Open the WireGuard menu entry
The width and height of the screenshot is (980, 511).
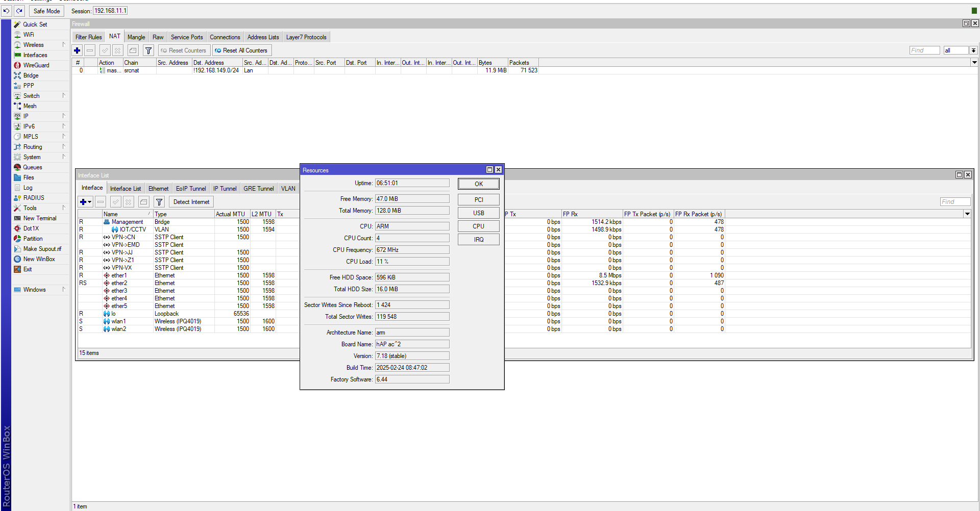[36, 65]
